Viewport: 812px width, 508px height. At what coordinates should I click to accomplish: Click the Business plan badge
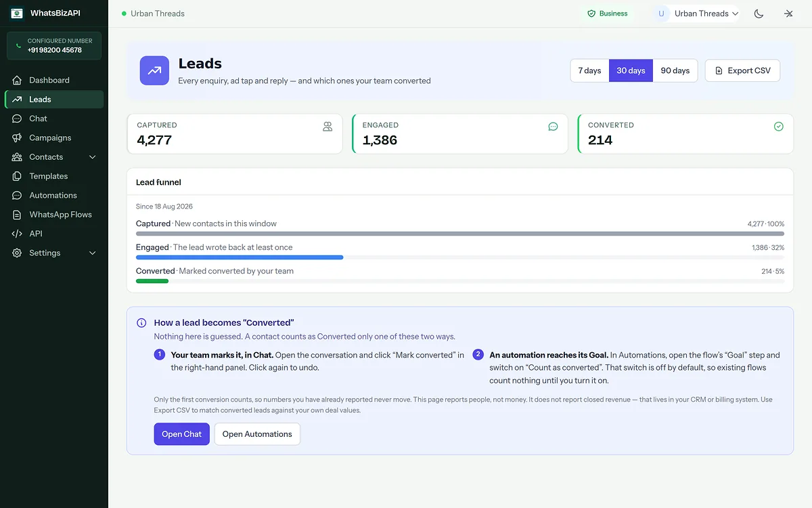point(607,14)
